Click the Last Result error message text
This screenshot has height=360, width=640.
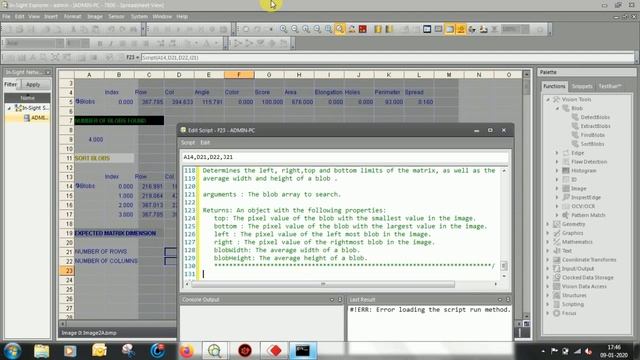[430, 310]
